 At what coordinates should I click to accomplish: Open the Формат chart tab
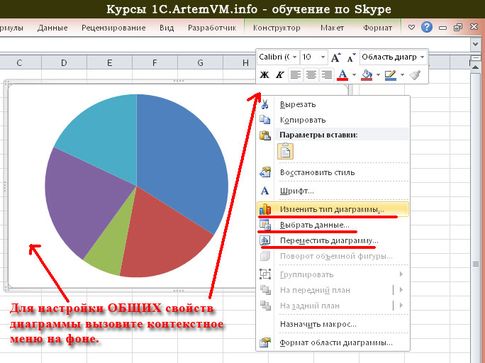coord(377,28)
